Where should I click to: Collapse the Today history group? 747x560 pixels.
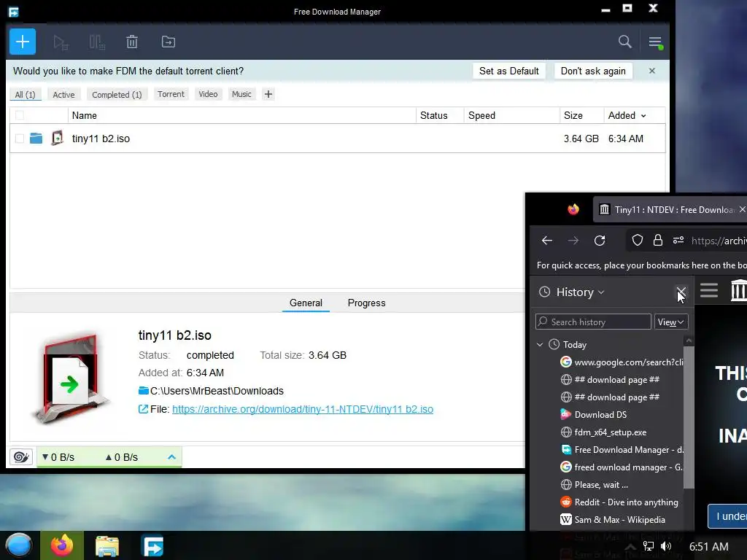tap(539, 345)
